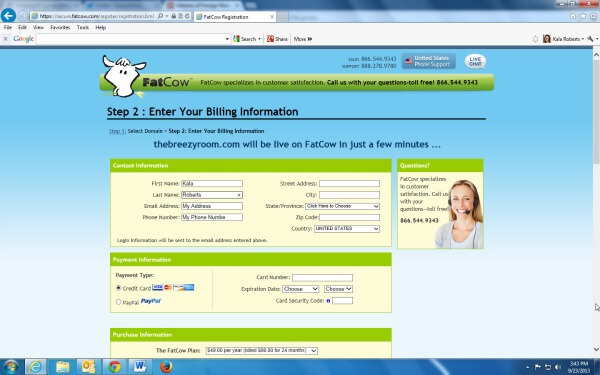This screenshot has height=375, width=600.
Task: Open the FatCow Plan dropdown
Action: (x=261, y=351)
